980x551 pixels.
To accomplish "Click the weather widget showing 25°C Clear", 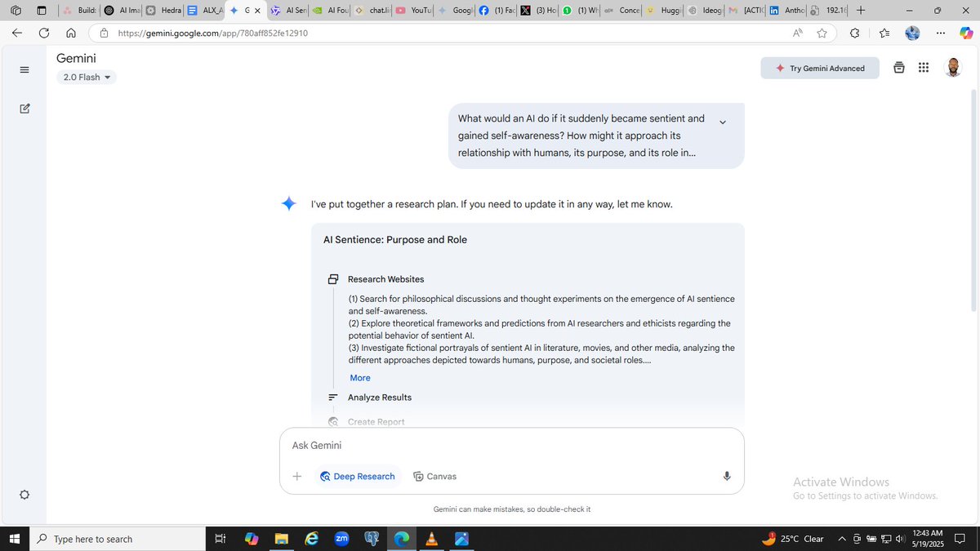I will click(x=792, y=539).
